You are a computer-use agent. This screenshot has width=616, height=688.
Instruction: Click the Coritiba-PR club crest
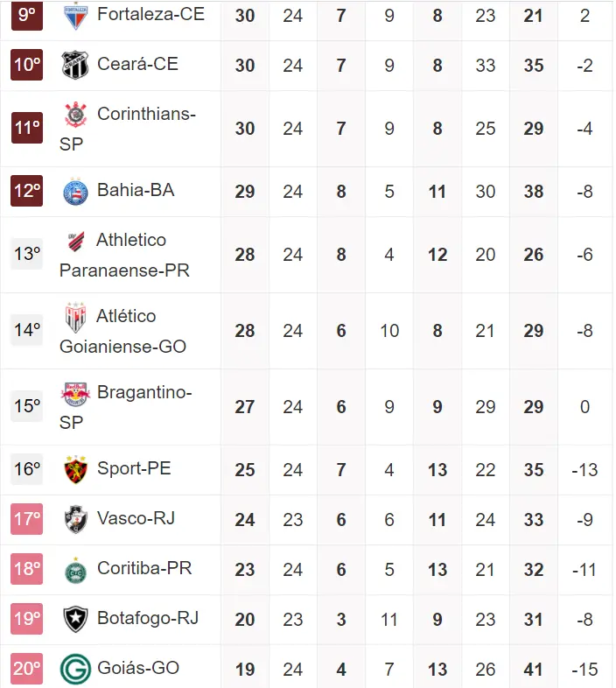[x=75, y=569]
